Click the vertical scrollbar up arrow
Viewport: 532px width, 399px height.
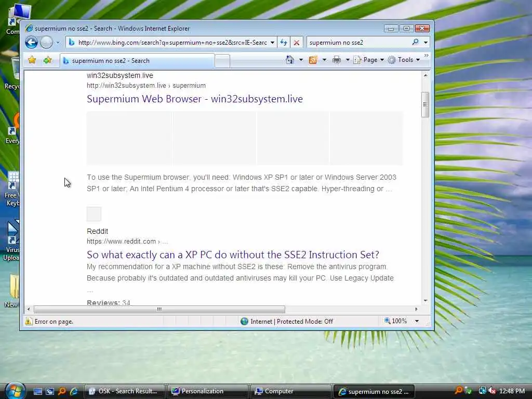425,75
